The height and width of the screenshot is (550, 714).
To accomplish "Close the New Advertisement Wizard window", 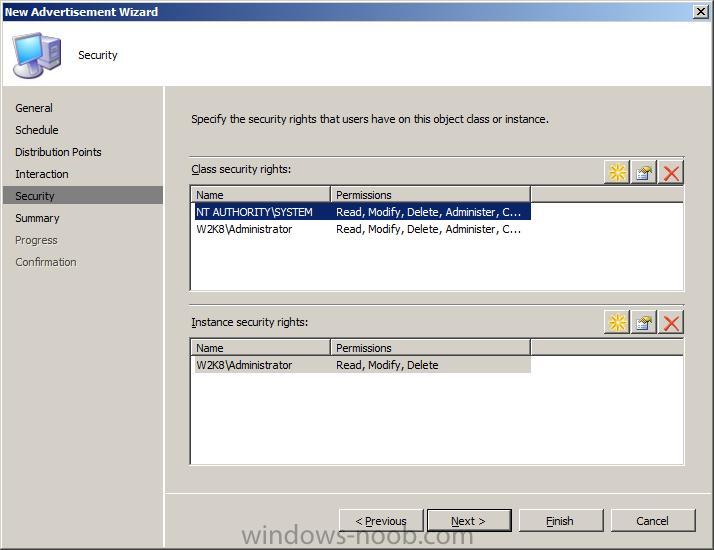I will click(700, 11).
